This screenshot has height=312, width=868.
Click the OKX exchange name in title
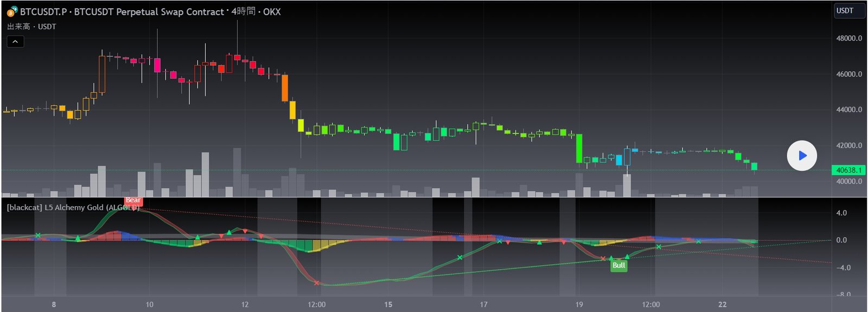272,11
